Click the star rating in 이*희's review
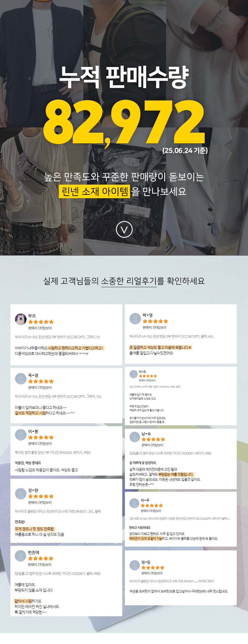248x644 pixels. click(x=148, y=376)
